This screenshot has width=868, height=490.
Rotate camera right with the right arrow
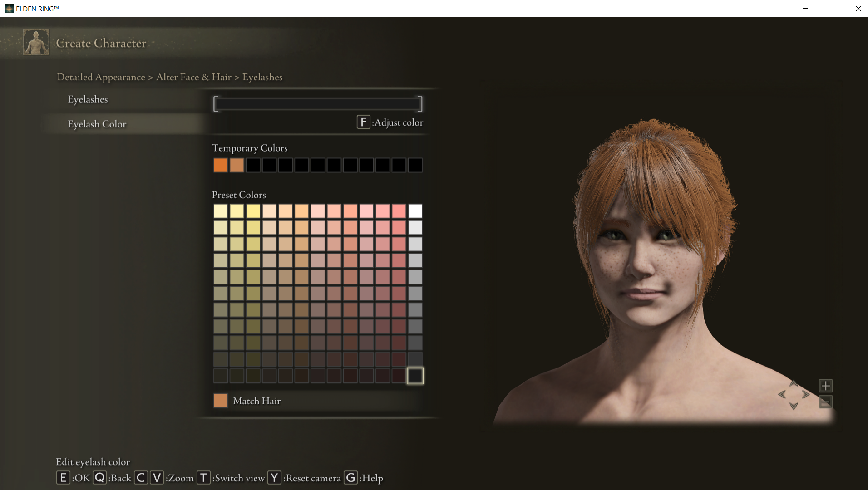(806, 394)
